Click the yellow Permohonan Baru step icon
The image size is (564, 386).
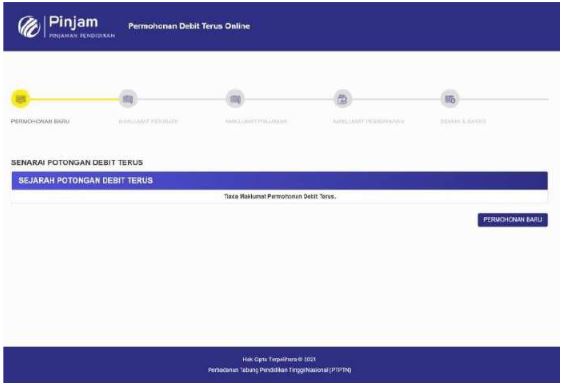point(21,99)
